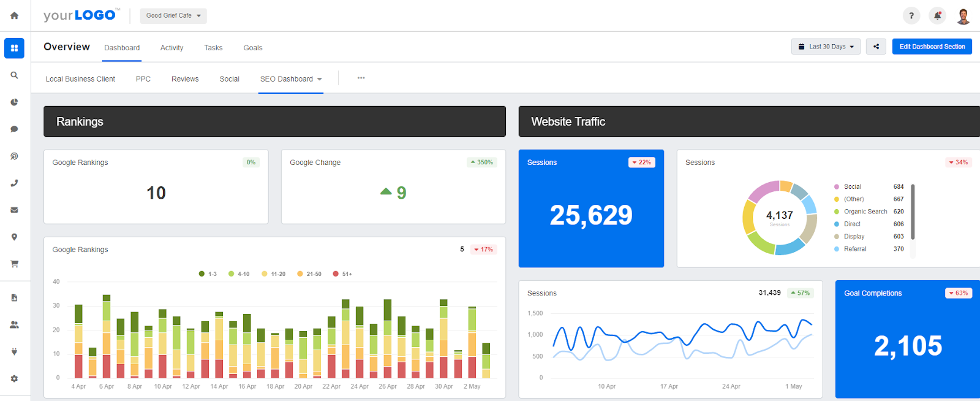The height and width of the screenshot is (401, 980).
Task: Click the share dashboard icon button
Action: click(876, 47)
